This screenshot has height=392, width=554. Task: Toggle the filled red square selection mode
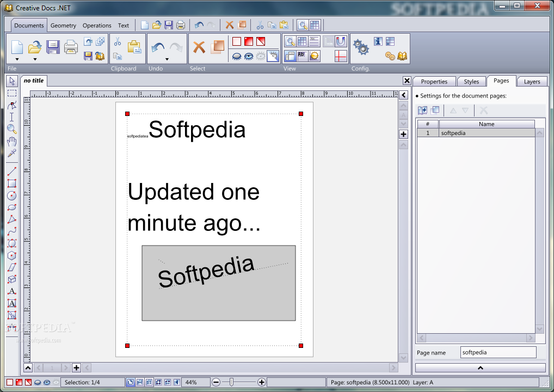click(249, 42)
